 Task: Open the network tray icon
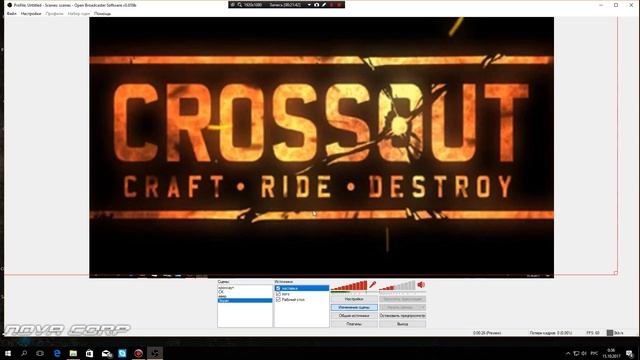coord(576,353)
